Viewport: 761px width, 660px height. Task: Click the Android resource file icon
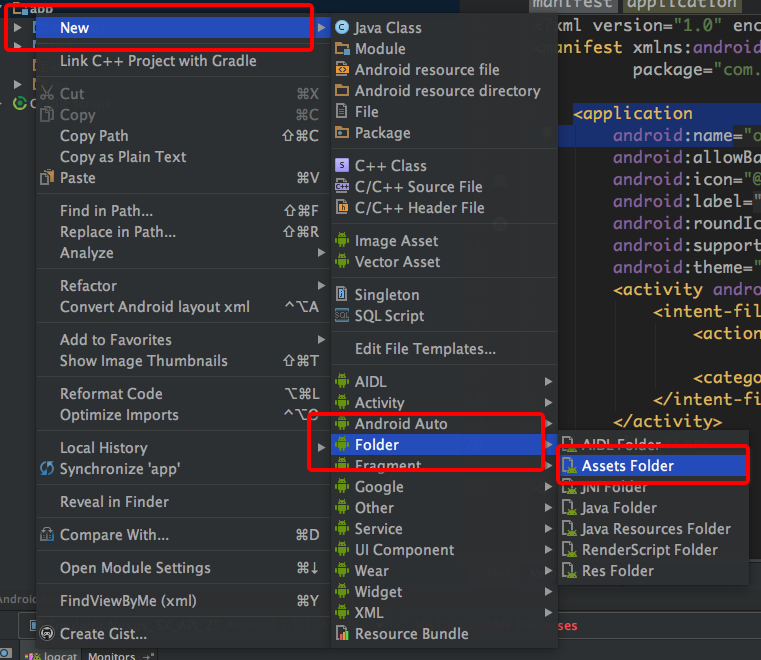342,70
